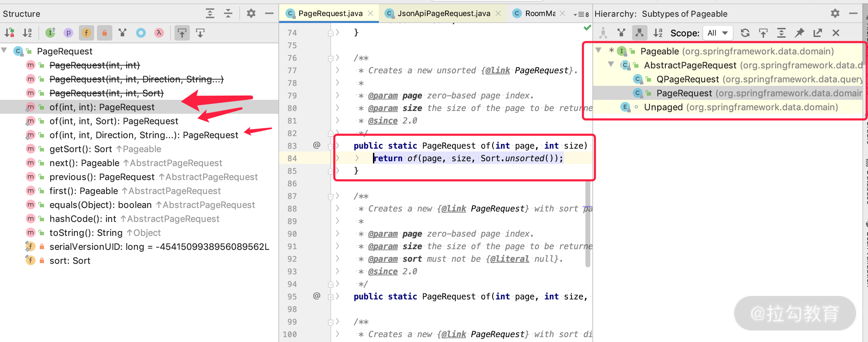
Task: Click group methods by defining type icon
Action: [x=122, y=33]
